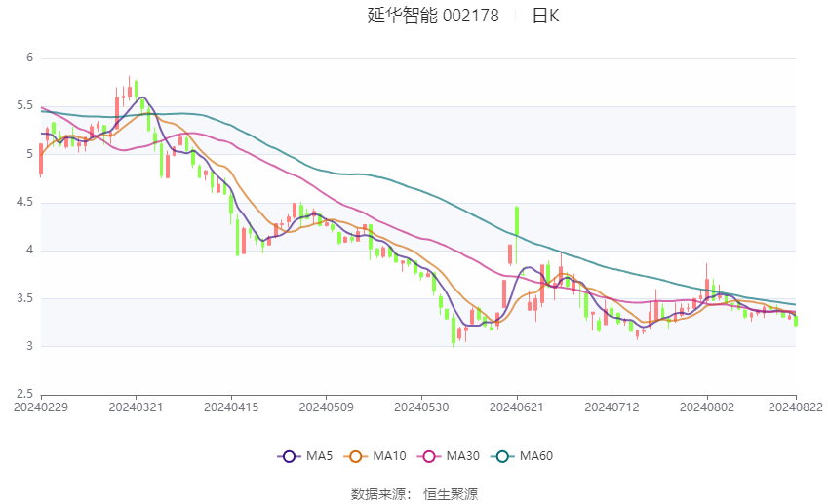Toggle the MA10 legend circle icon
Image resolution: width=829 pixels, height=504 pixels.
(x=355, y=456)
